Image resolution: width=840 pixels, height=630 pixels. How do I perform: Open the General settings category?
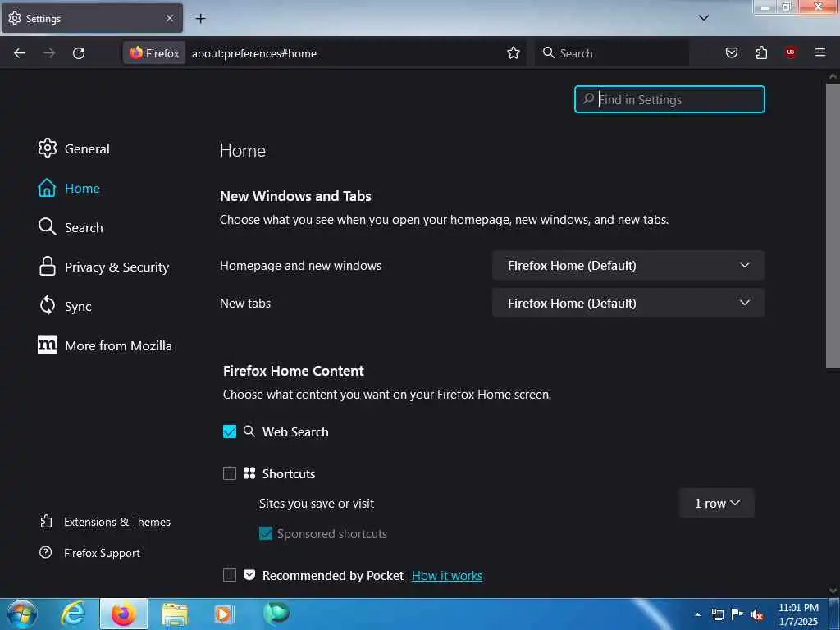point(74,148)
